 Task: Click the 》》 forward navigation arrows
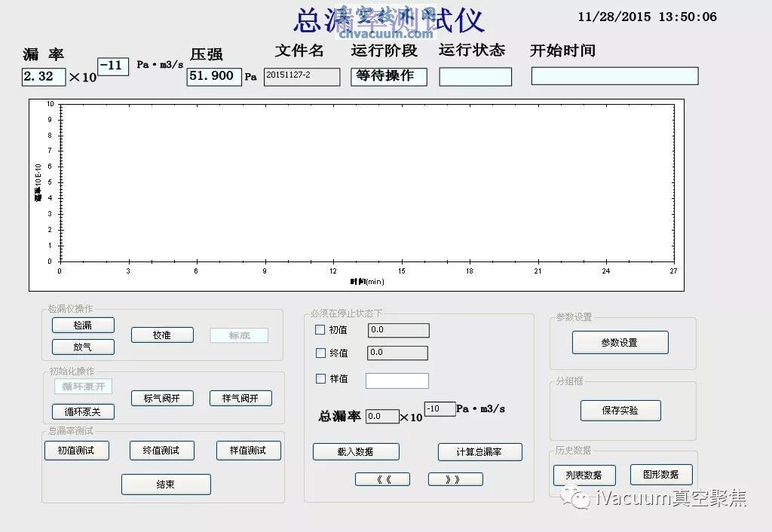click(x=455, y=478)
